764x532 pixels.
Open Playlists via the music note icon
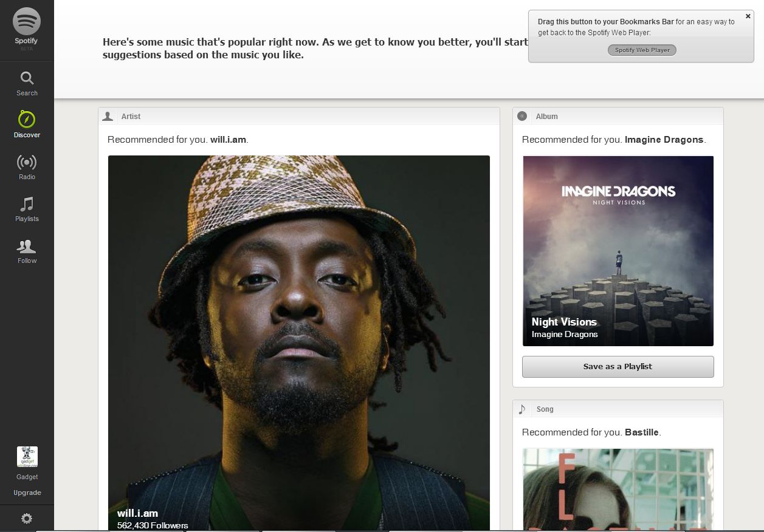pyautogui.click(x=27, y=204)
